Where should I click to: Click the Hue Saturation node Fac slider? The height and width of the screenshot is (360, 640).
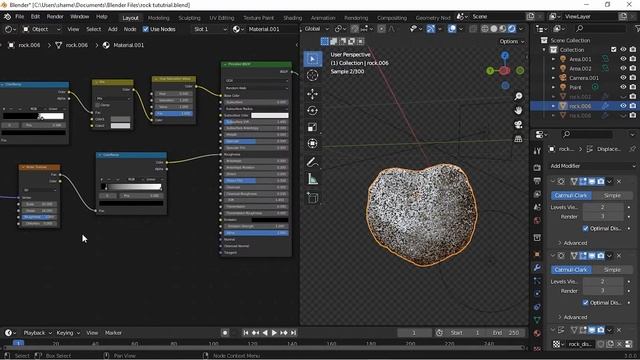[174, 113]
